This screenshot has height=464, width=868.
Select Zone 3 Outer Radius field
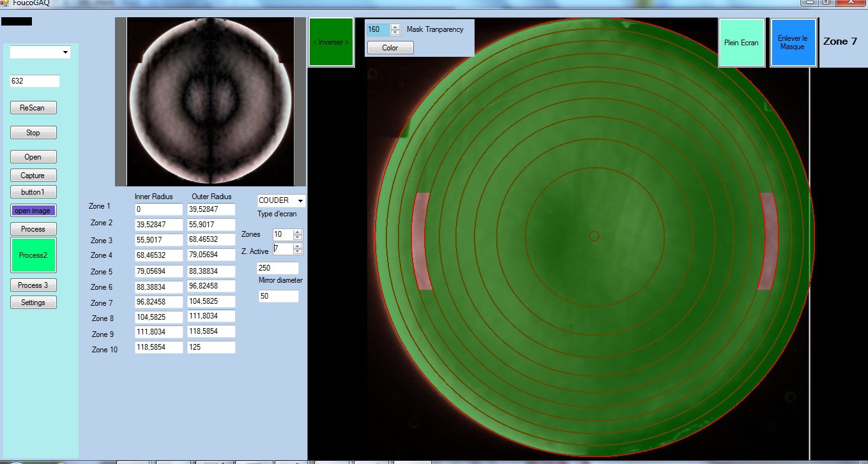[211, 240]
